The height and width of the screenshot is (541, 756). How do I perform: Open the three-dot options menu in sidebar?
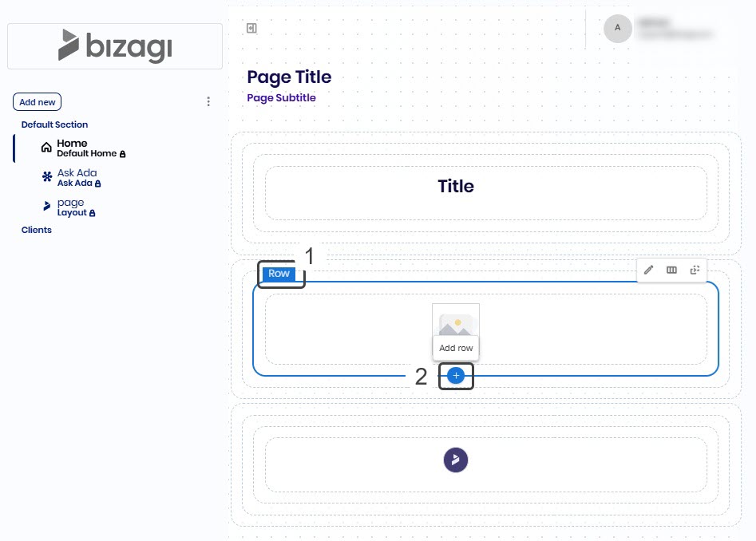208,101
